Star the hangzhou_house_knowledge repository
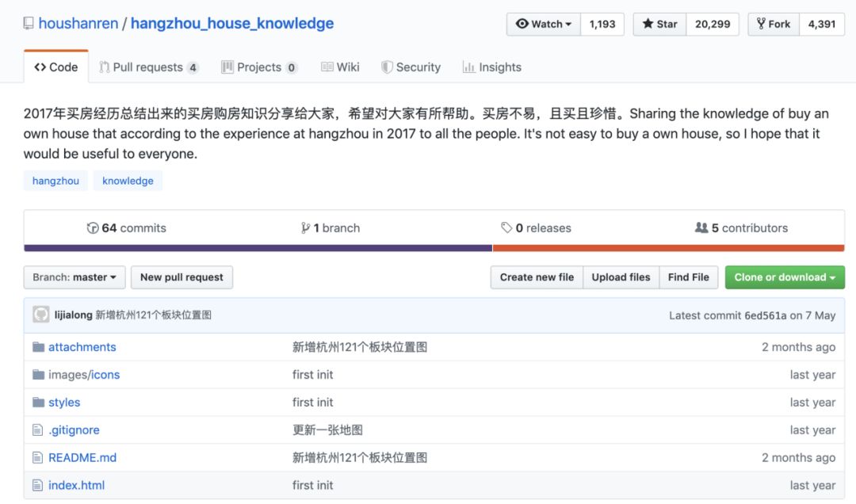The image size is (856, 504). 659,24
